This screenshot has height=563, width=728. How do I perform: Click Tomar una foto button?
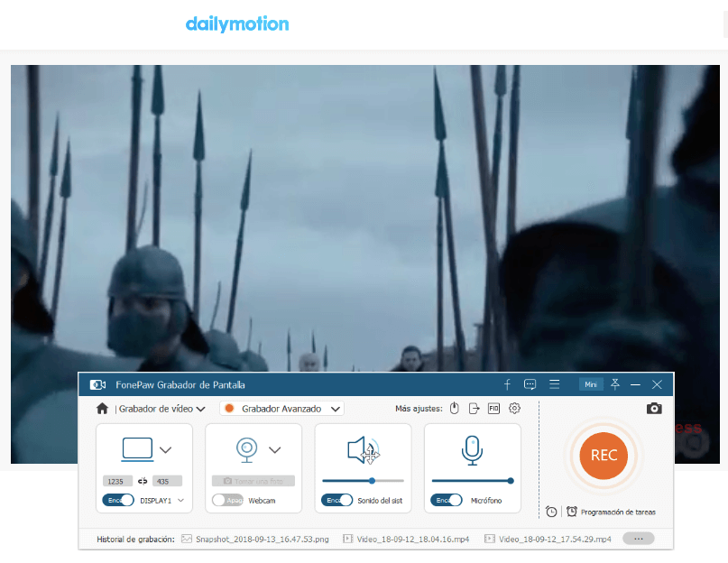pyautogui.click(x=253, y=481)
